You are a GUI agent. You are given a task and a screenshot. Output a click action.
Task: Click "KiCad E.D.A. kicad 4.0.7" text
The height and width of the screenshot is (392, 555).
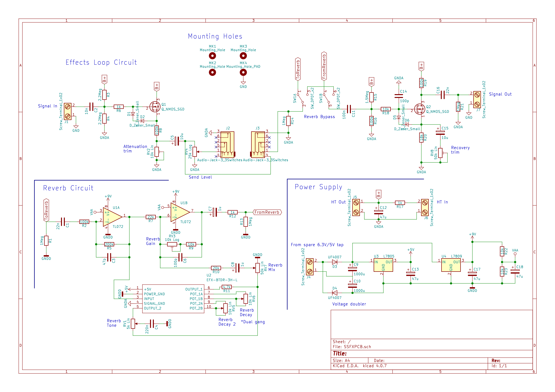pyautogui.click(x=360, y=366)
